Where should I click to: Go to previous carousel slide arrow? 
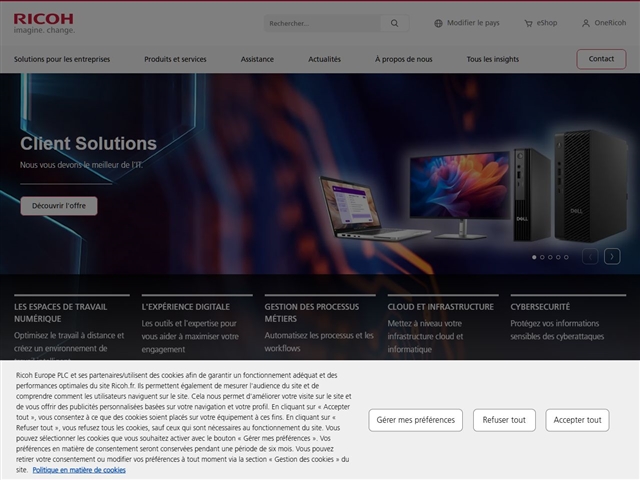coord(590,256)
